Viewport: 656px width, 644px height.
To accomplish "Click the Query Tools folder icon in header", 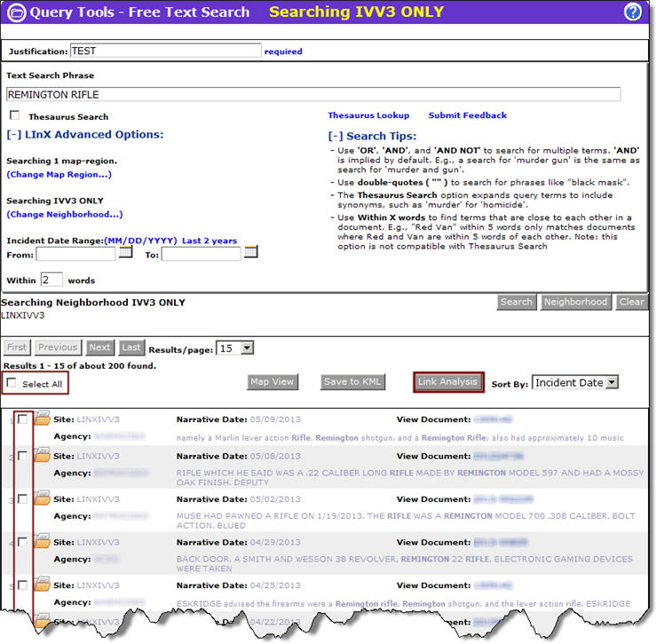I will click(17, 12).
